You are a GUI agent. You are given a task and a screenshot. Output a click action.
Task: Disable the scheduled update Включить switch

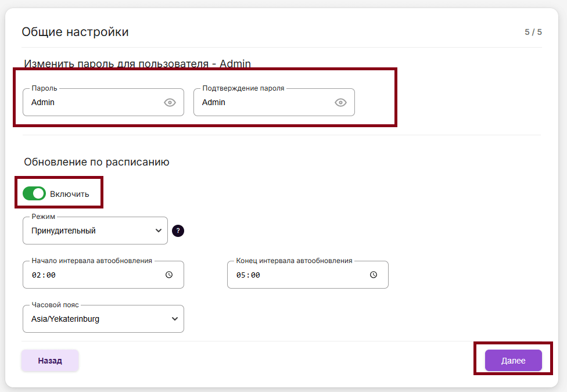tap(34, 193)
